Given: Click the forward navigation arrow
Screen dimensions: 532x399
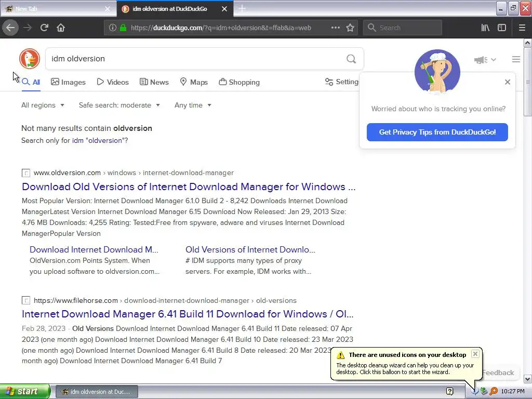Looking at the screenshot, I should tap(28, 28).
